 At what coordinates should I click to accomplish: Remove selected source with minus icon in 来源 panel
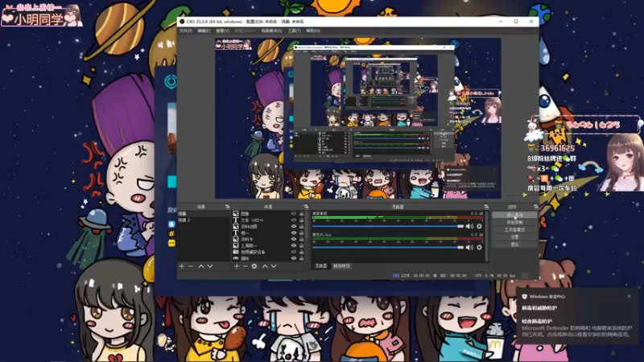pos(246,266)
